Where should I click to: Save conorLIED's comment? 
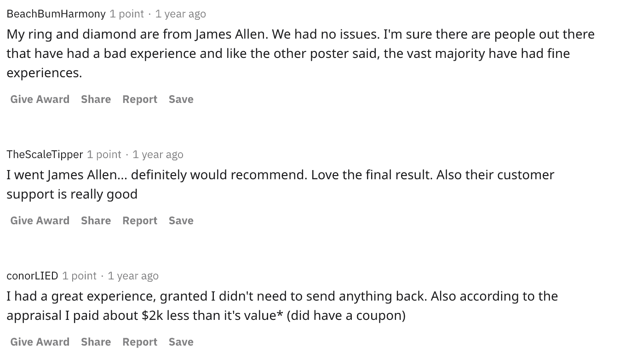[181, 342]
